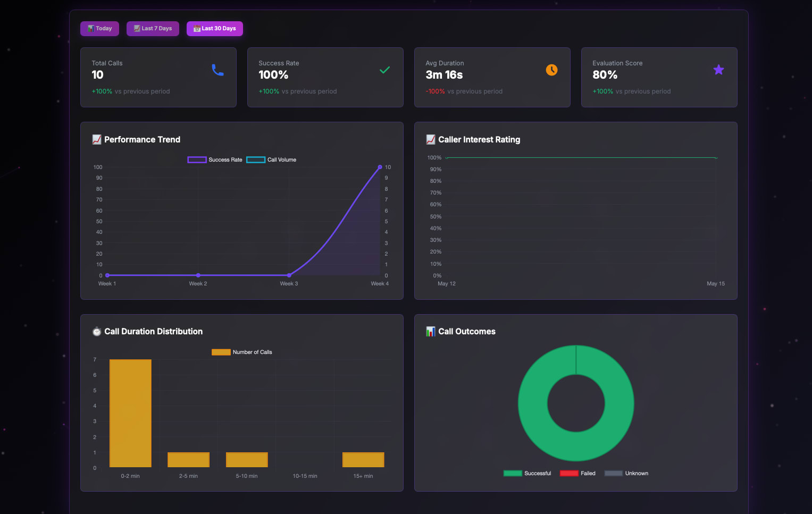Select the Last 30 Days tab

tap(215, 29)
